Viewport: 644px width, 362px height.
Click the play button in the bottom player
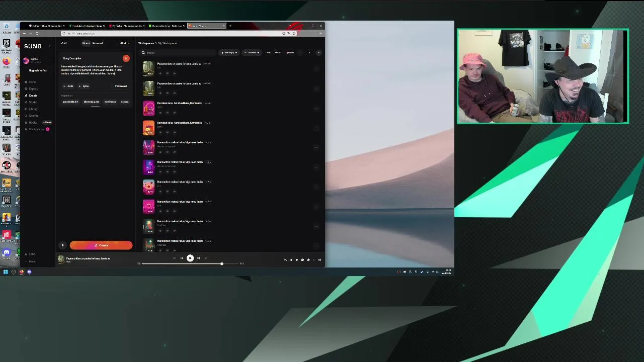(190, 258)
